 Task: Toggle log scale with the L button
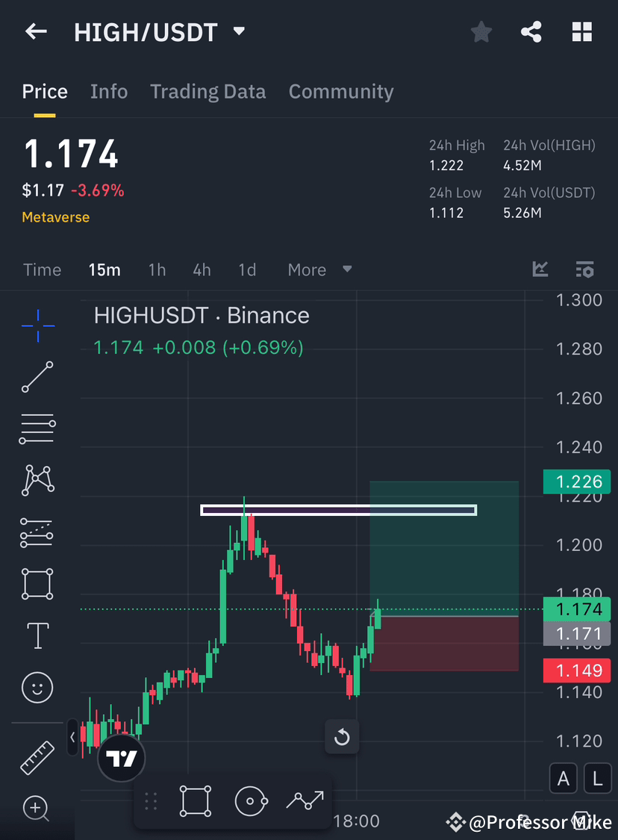[597, 778]
